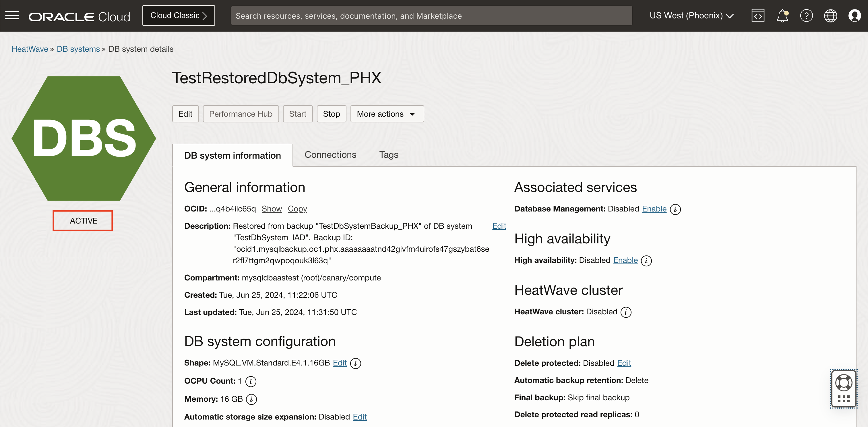This screenshot has height=427, width=868.
Task: Open Cloud Shell developer console
Action: [x=757, y=16]
